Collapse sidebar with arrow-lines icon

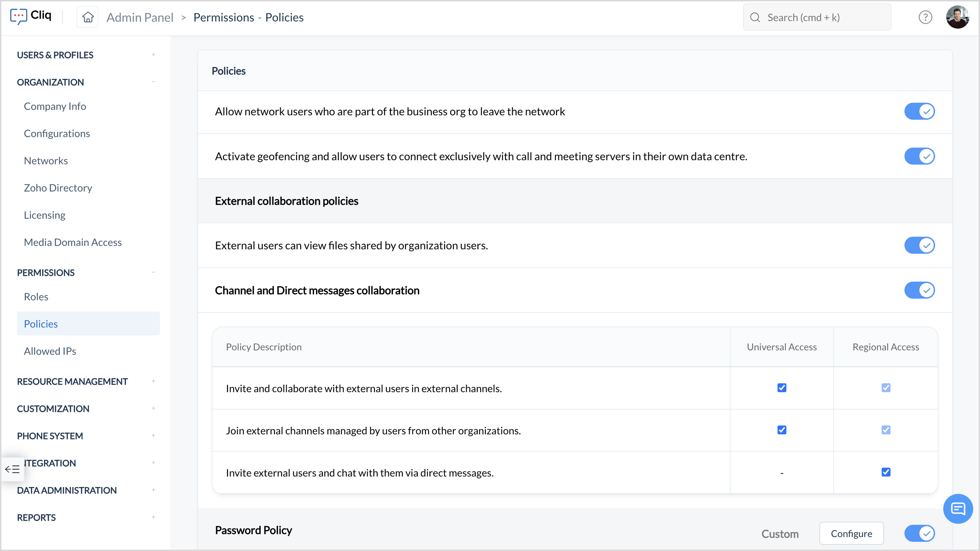pyautogui.click(x=12, y=469)
